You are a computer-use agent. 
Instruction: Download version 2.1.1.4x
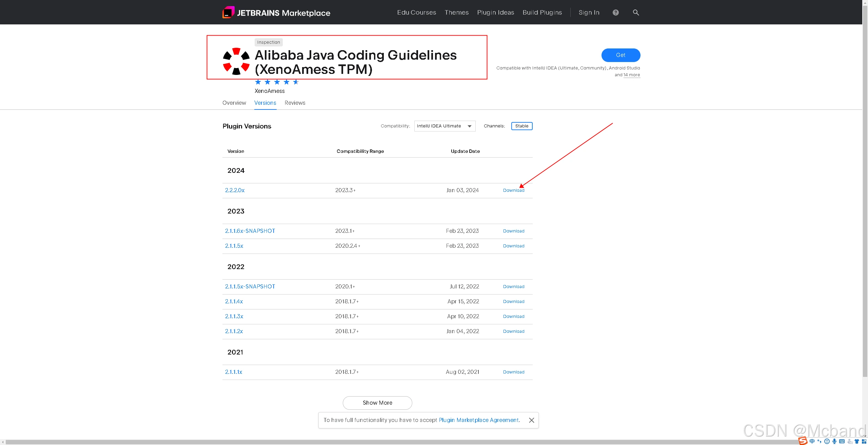click(x=513, y=302)
